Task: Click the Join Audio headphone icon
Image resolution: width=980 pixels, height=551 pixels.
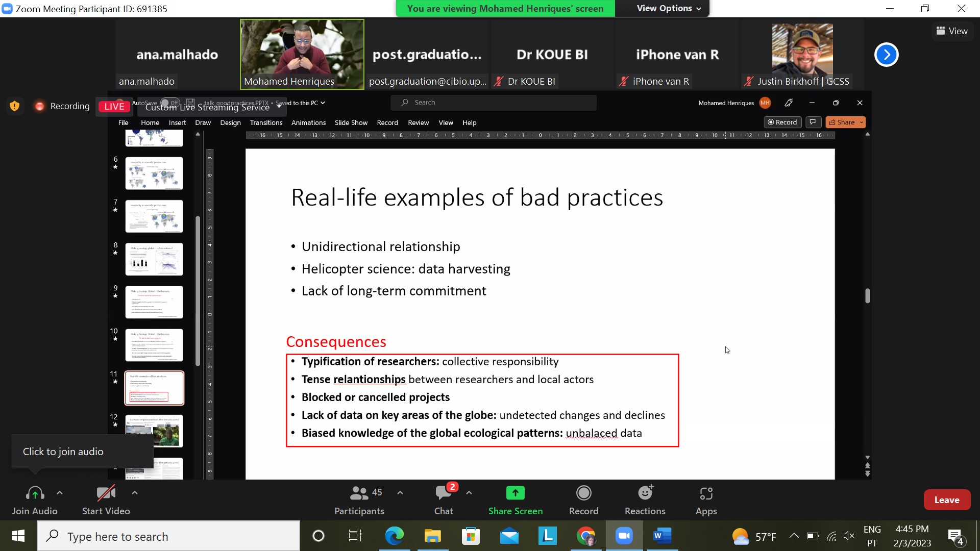Action: pyautogui.click(x=35, y=493)
